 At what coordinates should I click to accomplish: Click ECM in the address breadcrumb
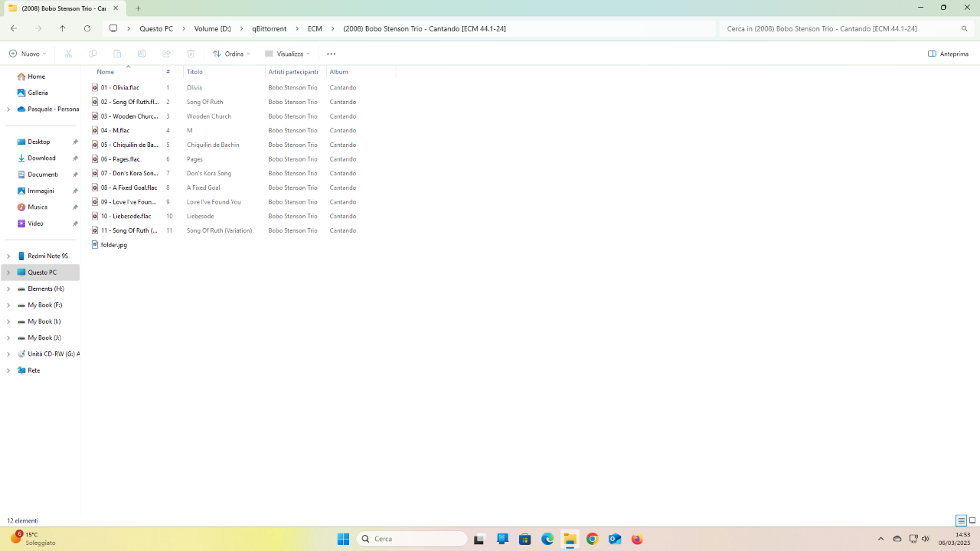tap(315, 28)
